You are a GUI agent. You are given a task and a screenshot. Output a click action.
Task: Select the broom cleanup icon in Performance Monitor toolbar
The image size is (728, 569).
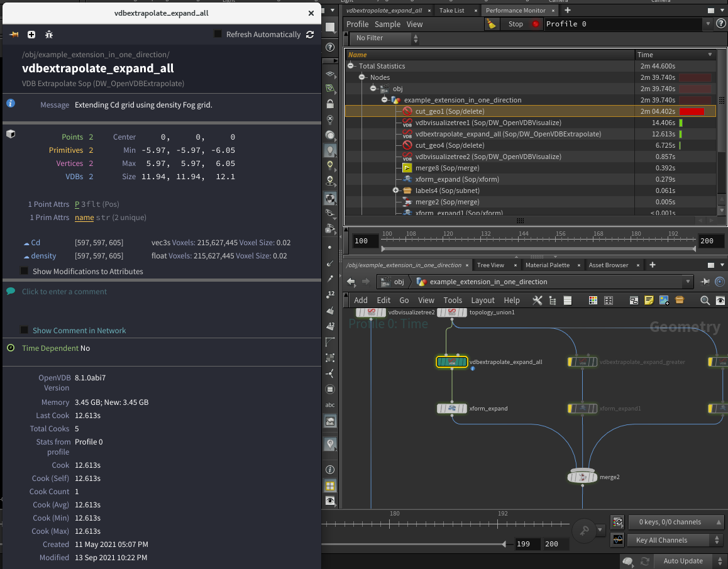tap(491, 24)
